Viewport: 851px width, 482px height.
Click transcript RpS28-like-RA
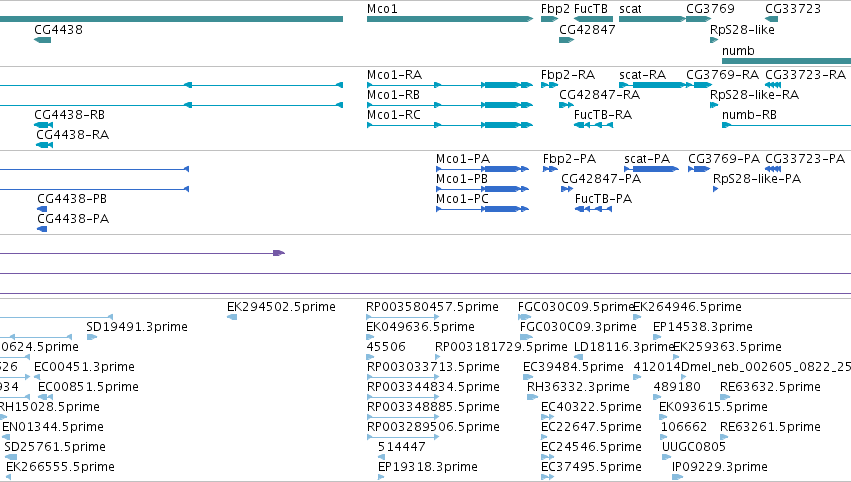click(x=754, y=95)
